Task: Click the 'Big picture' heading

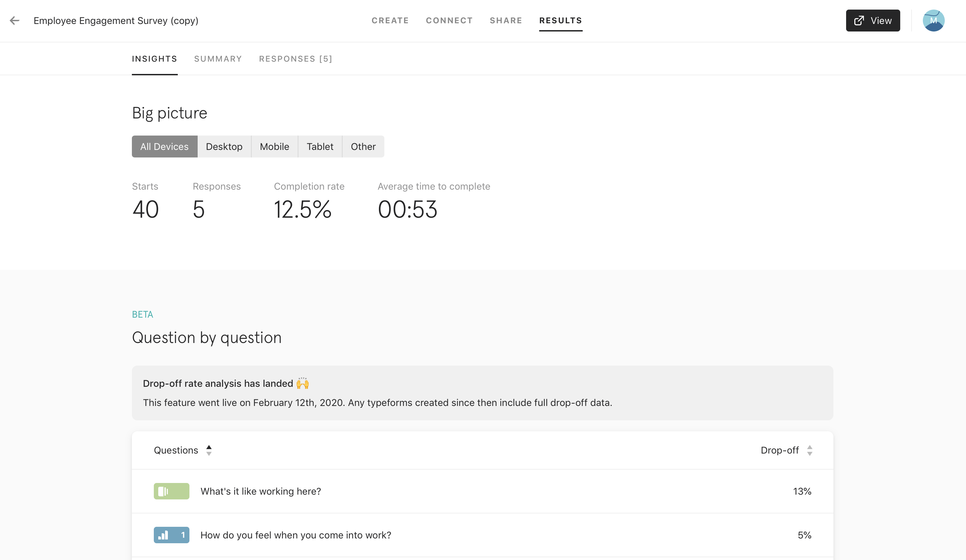Action: click(170, 113)
